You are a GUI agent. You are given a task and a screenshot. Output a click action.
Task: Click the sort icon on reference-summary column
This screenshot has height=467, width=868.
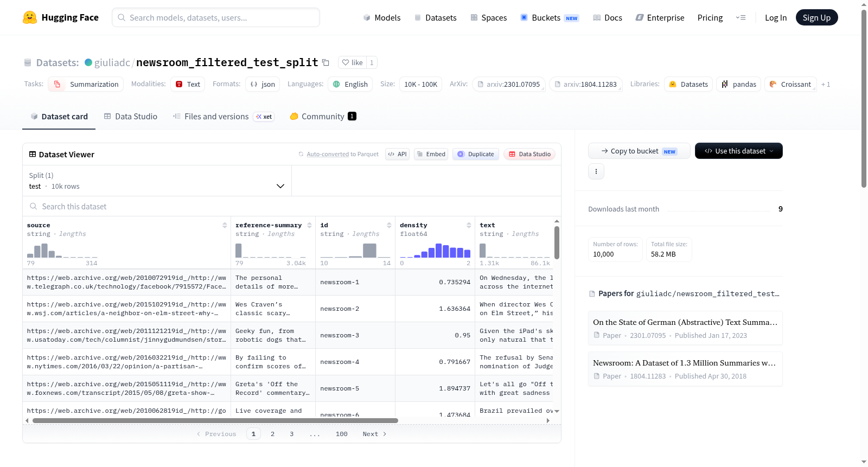pos(309,225)
